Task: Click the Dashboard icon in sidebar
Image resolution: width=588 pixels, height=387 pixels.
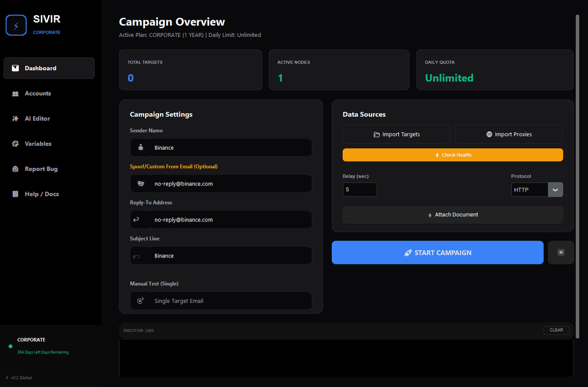Action: coord(16,68)
